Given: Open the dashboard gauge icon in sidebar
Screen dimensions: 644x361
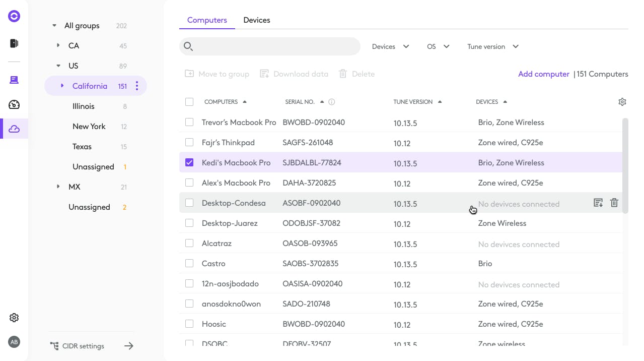Looking at the screenshot, I should [x=14, y=105].
